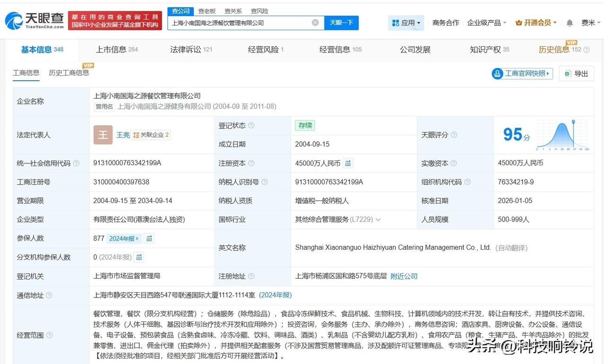The width and height of the screenshot is (604, 364).
Task: Click help icon beside 天眼评分
Action: (454, 135)
